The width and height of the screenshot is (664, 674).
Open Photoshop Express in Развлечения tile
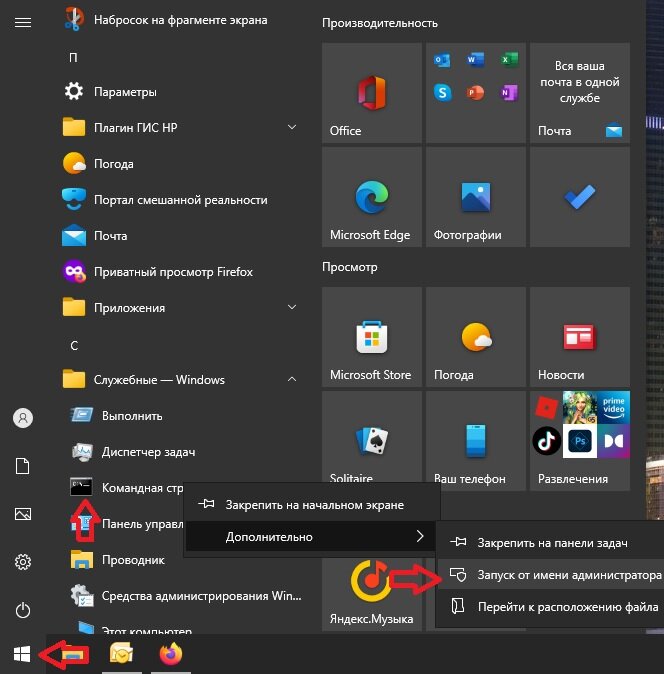pos(580,441)
